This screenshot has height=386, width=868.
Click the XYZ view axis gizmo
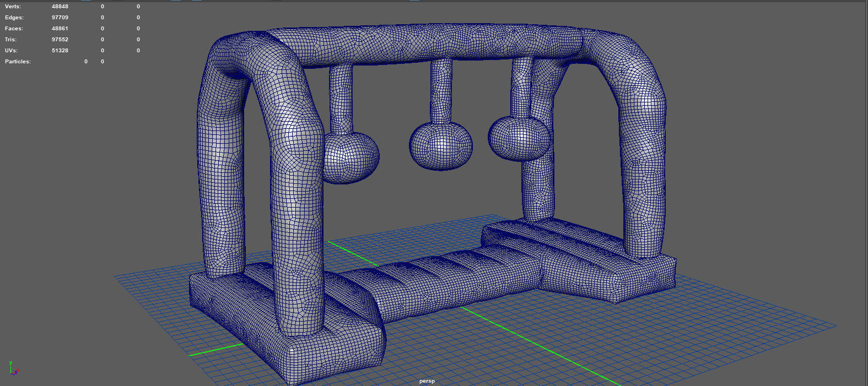pyautogui.click(x=13, y=369)
